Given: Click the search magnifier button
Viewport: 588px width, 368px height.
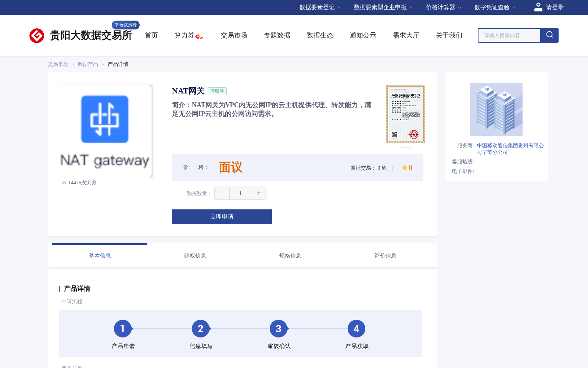Looking at the screenshot, I should click(549, 35).
